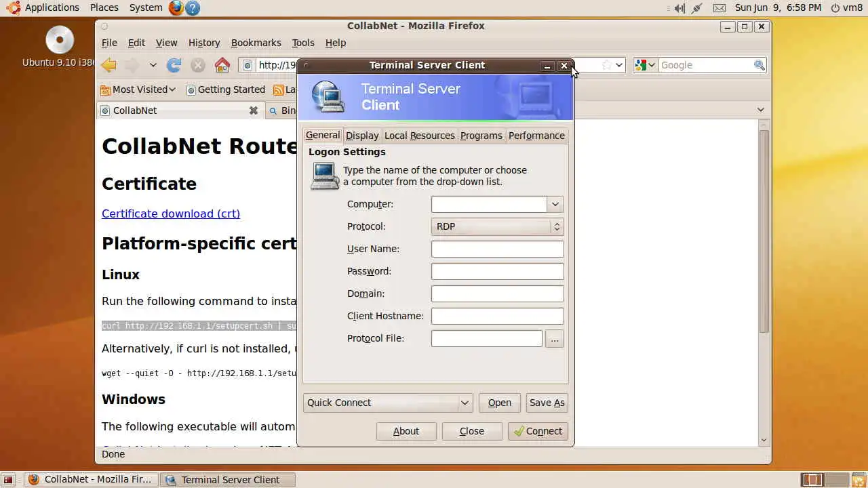Click the site identity icon in URL bar
This screenshot has height=488, width=868.
tap(248, 65)
